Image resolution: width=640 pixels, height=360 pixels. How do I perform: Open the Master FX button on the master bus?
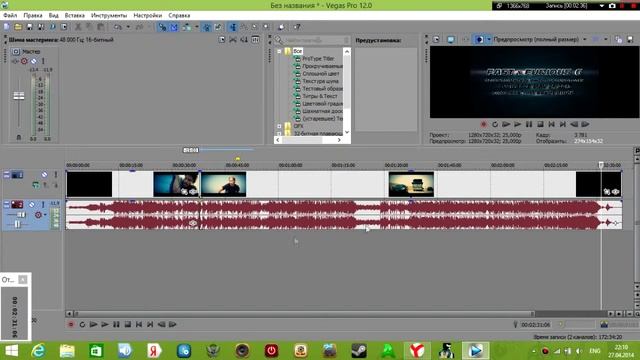[x=15, y=61]
